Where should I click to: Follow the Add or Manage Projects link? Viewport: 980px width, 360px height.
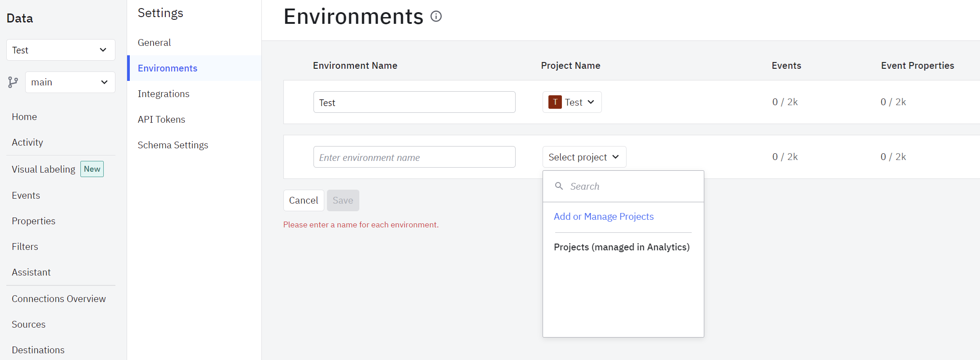pyautogui.click(x=604, y=217)
